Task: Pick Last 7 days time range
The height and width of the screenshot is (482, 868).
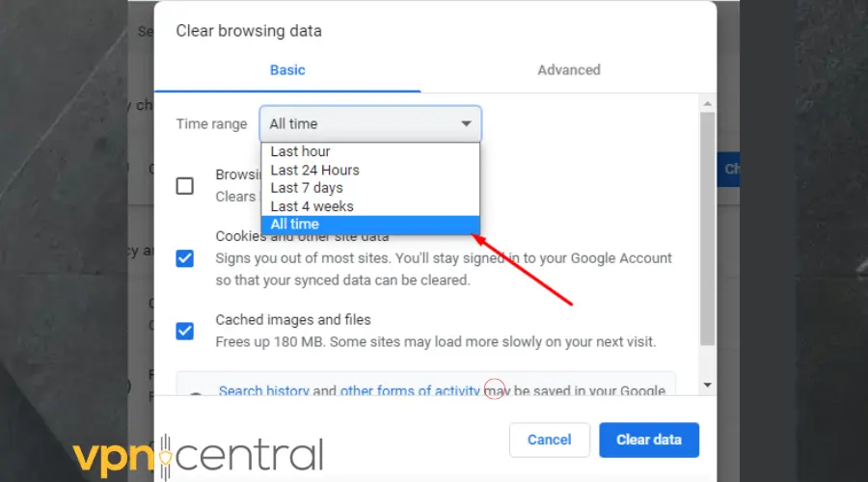Action: [307, 188]
